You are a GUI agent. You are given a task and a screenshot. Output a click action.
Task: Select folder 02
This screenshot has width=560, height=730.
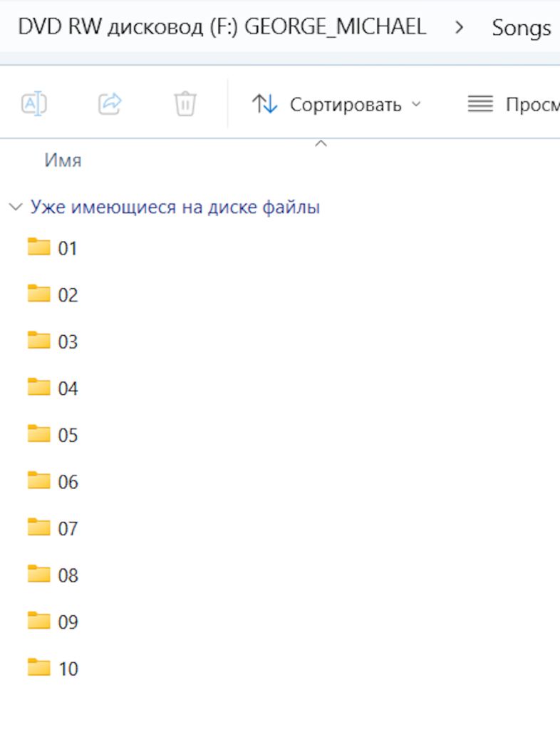(x=53, y=294)
